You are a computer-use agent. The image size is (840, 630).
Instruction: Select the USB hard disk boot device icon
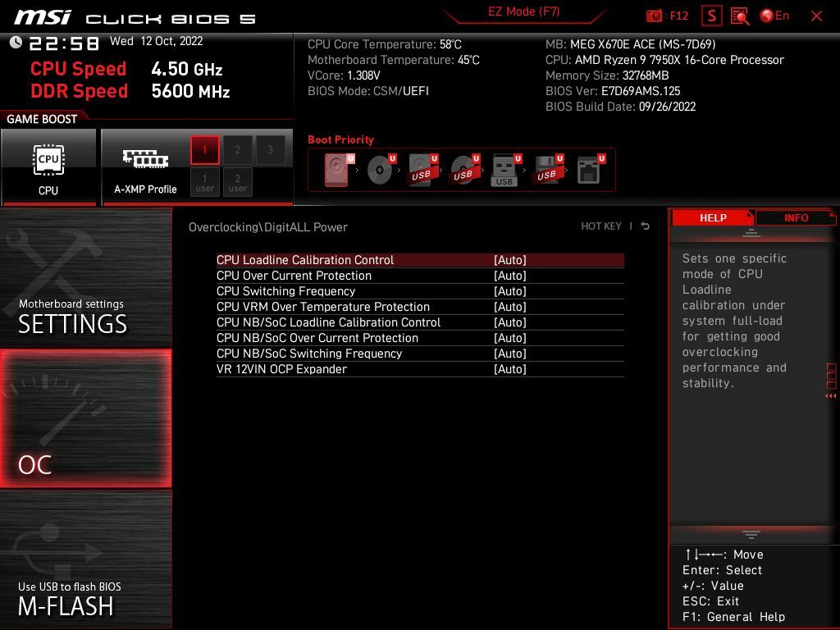423,170
